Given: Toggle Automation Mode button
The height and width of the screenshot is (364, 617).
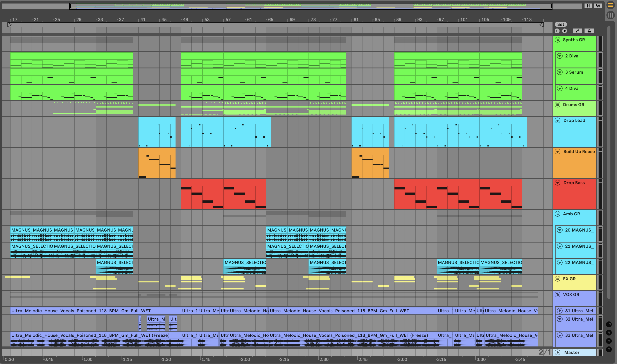Looking at the screenshot, I should coord(577,31).
